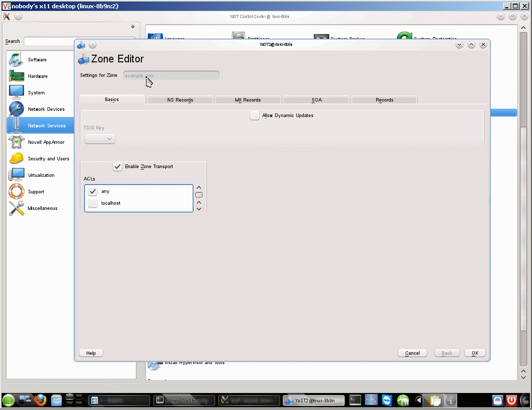This screenshot has width=532, height=410.
Task: Open the Miscellaneous tools icon
Action: [17, 208]
